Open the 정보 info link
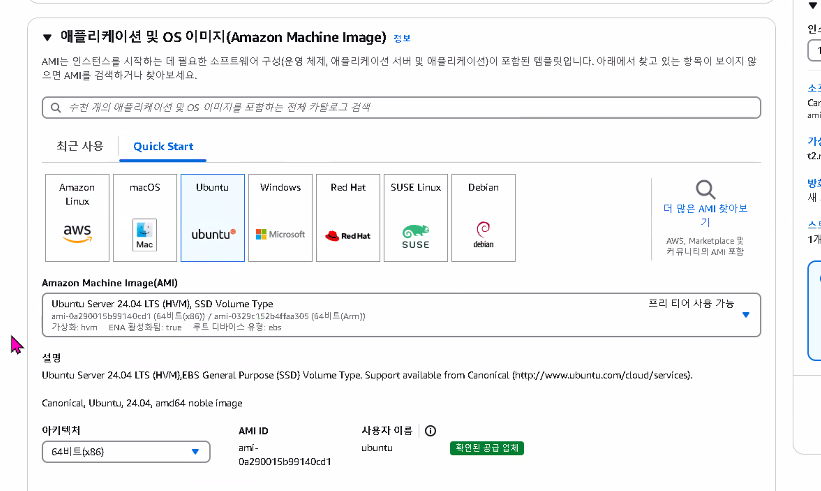This screenshot has width=821, height=491. click(402, 38)
